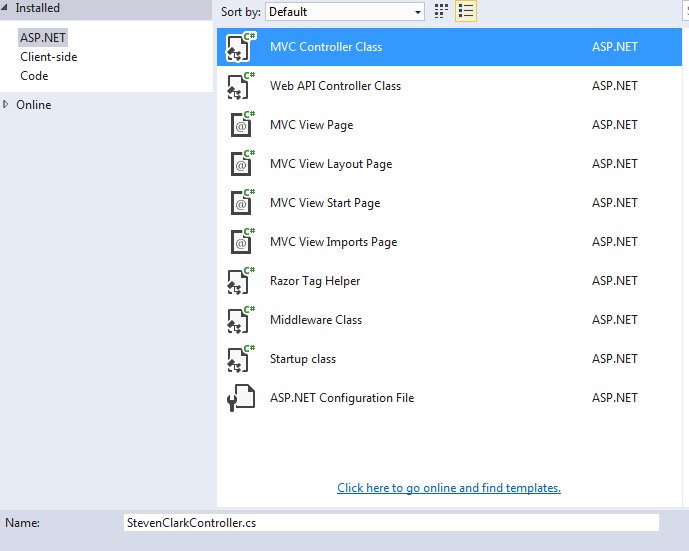689x551 pixels.
Task: Click the Middleware Class template icon
Action: [241, 320]
